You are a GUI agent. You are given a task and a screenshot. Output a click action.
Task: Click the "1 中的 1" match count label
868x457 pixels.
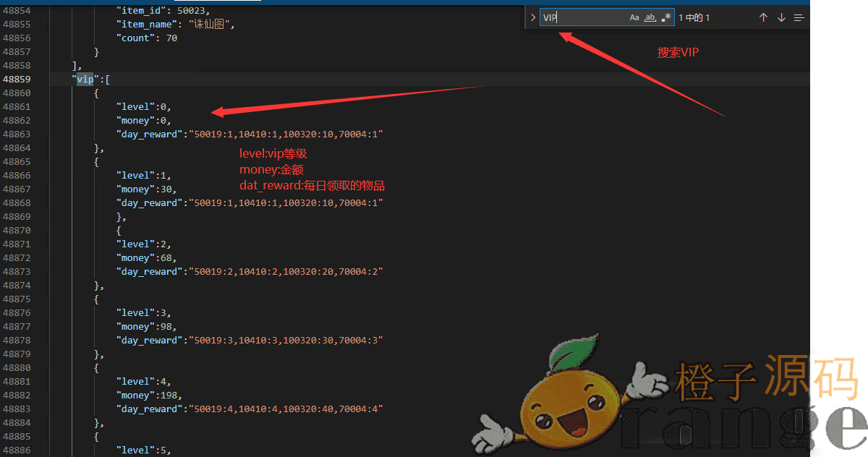694,17
